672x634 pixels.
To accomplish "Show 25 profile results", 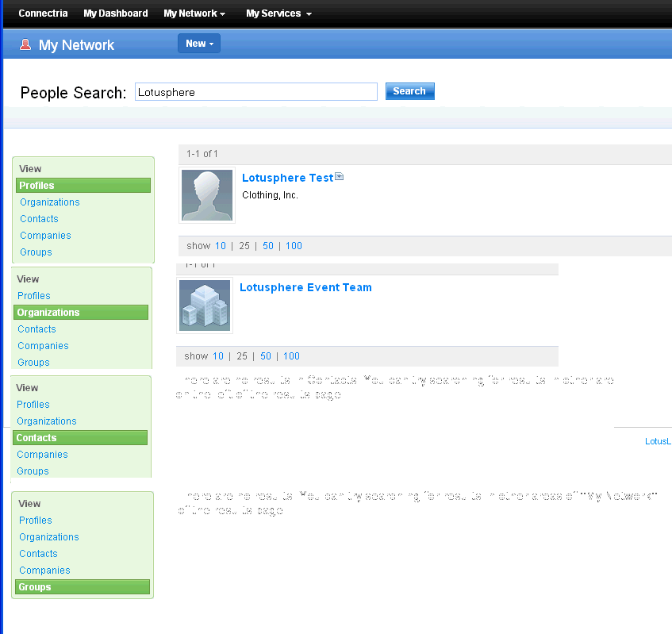I will click(x=244, y=245).
